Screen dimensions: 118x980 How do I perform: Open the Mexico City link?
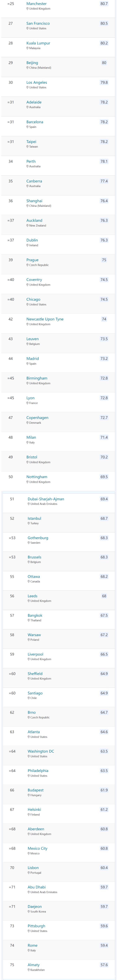(38, 848)
